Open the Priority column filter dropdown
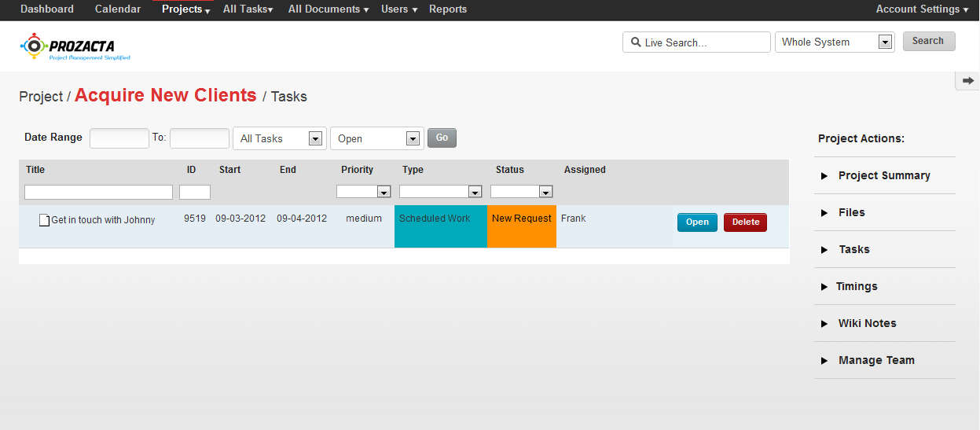 click(384, 192)
